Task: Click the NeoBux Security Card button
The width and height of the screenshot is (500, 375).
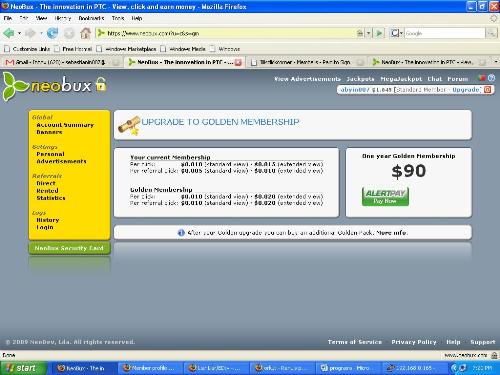Action: tap(69, 248)
